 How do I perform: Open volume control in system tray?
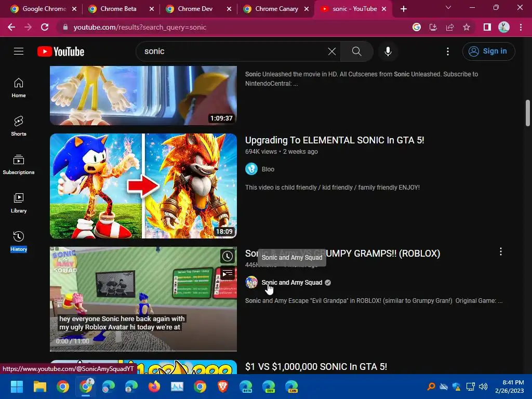(483, 387)
